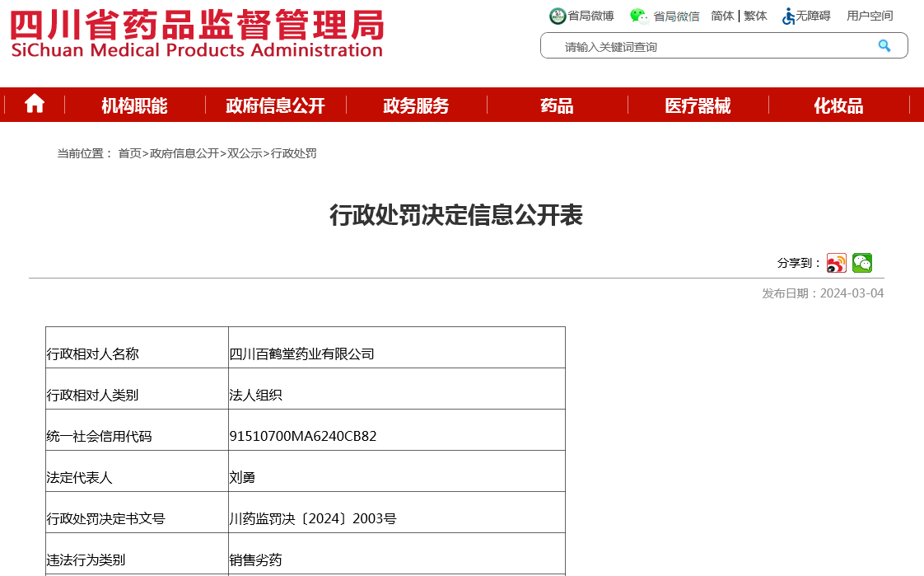Click the 法定代表人 label cell
The width and height of the screenshot is (924, 576).
click(137, 471)
